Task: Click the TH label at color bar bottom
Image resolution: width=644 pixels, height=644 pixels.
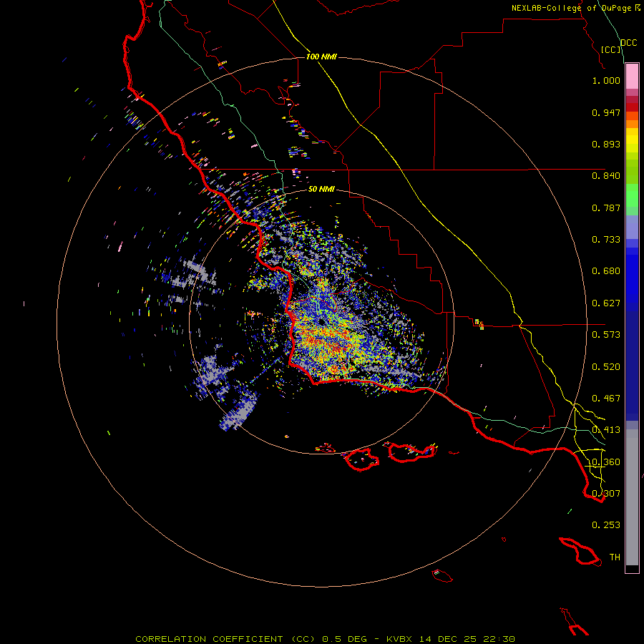Action: pyautogui.click(x=615, y=557)
